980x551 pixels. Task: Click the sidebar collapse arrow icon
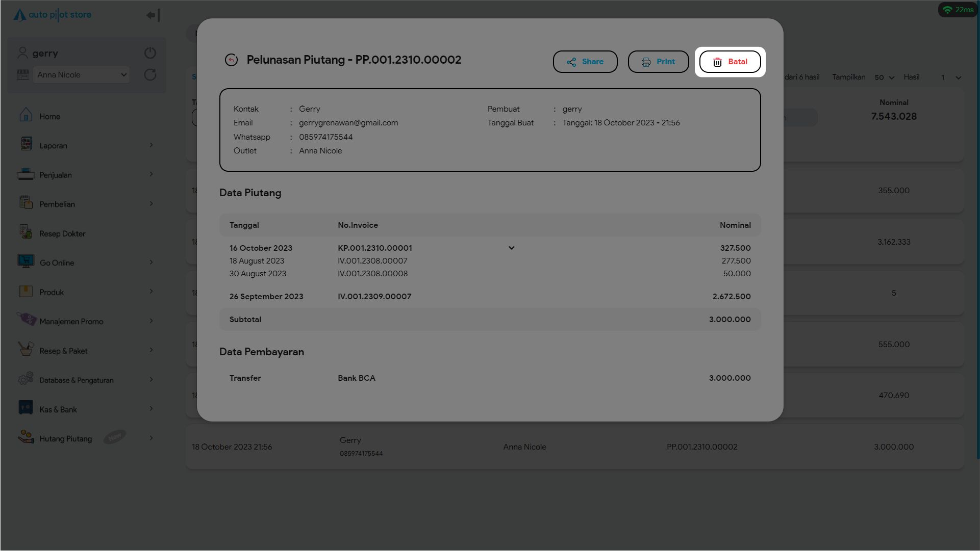(x=153, y=15)
